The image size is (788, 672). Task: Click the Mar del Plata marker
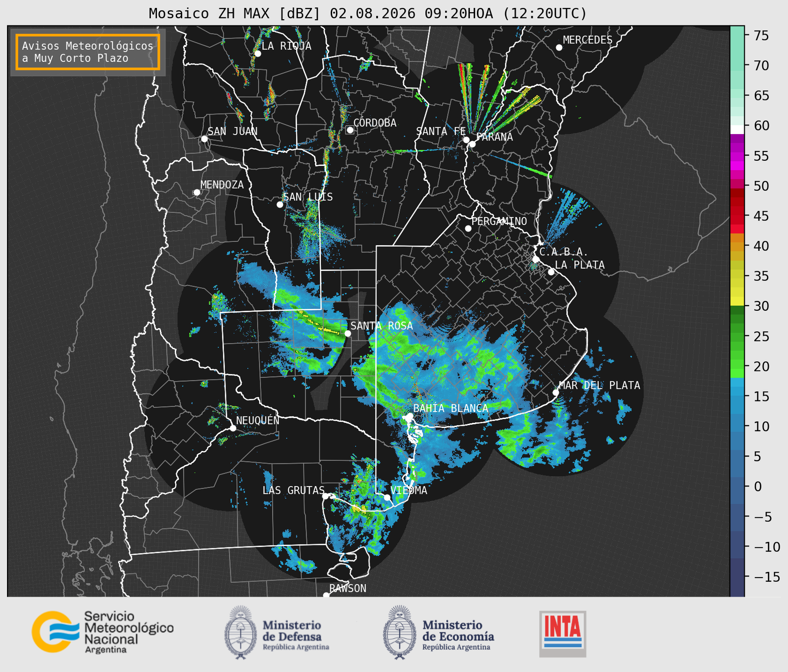[x=555, y=392]
